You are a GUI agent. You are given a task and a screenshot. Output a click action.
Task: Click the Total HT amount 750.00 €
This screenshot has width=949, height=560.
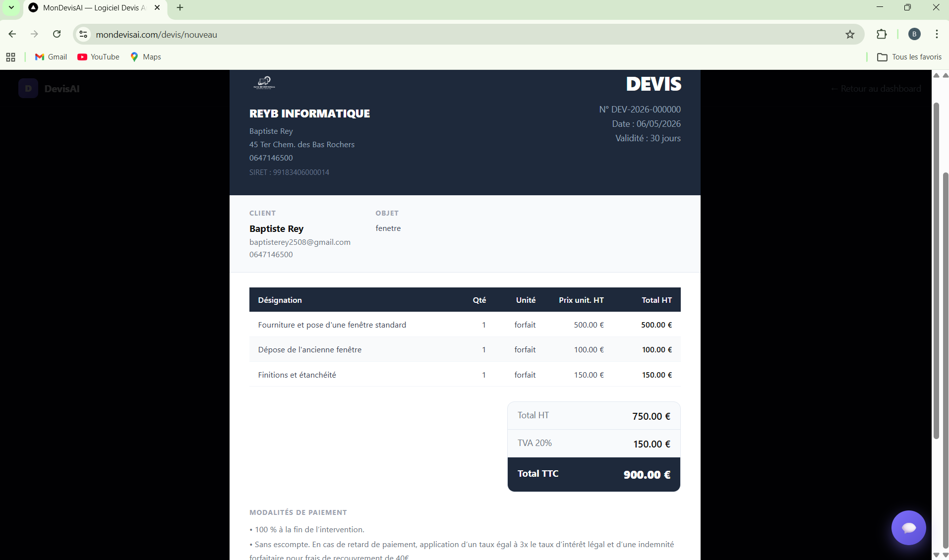pos(651,416)
